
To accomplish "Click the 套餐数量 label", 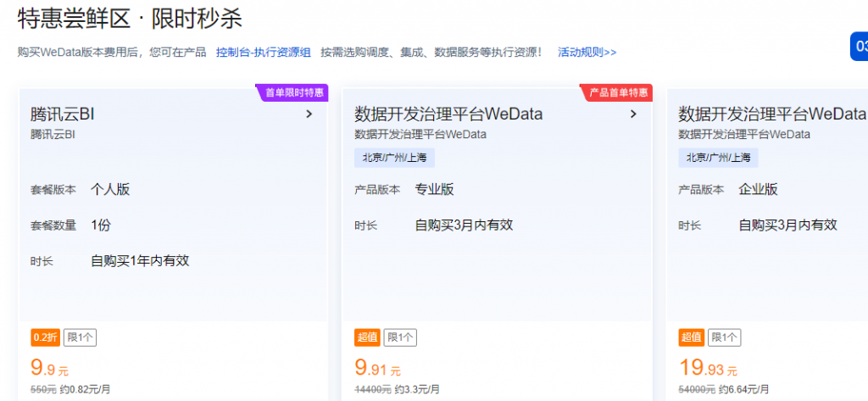I will [53, 226].
